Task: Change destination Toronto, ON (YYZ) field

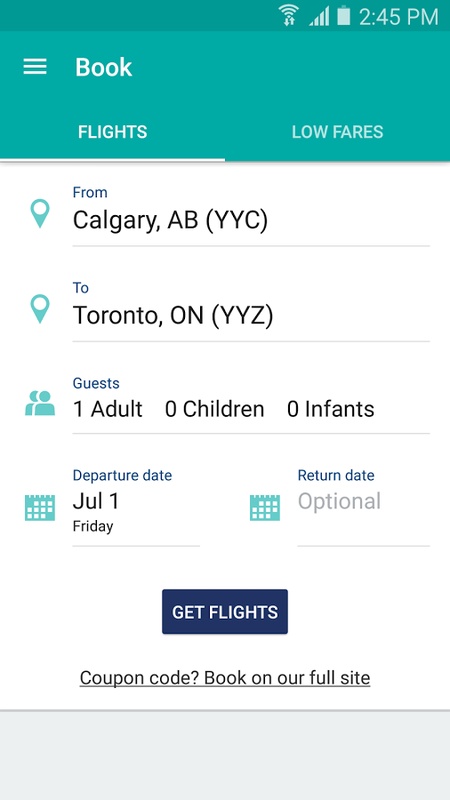Action: click(251, 310)
